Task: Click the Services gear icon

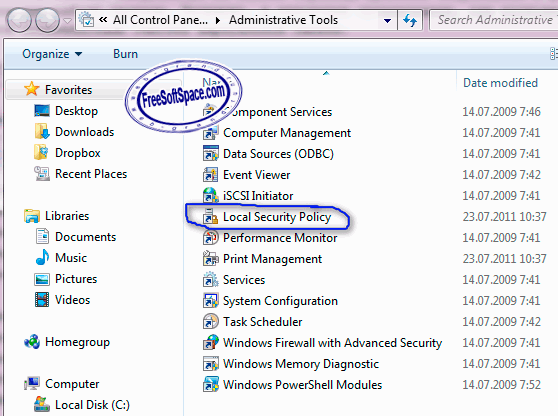Action: pos(211,280)
